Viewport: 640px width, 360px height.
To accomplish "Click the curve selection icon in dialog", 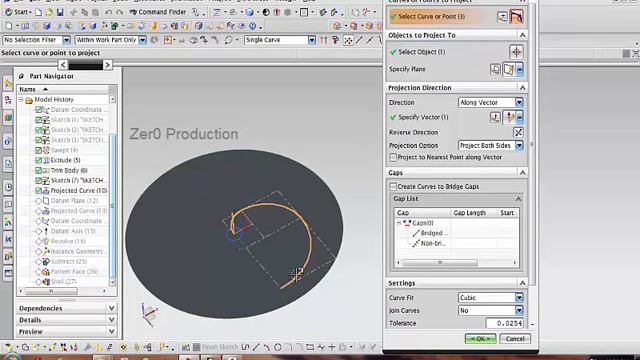I will (x=516, y=17).
